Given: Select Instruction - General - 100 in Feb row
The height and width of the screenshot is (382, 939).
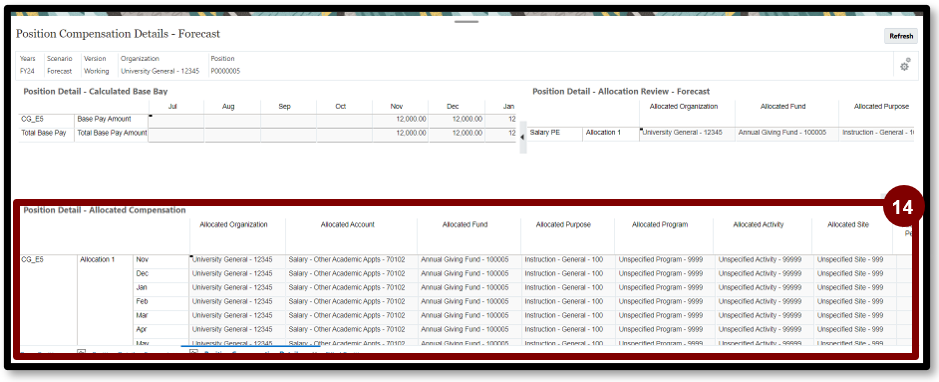Looking at the screenshot, I should tap(568, 301).
